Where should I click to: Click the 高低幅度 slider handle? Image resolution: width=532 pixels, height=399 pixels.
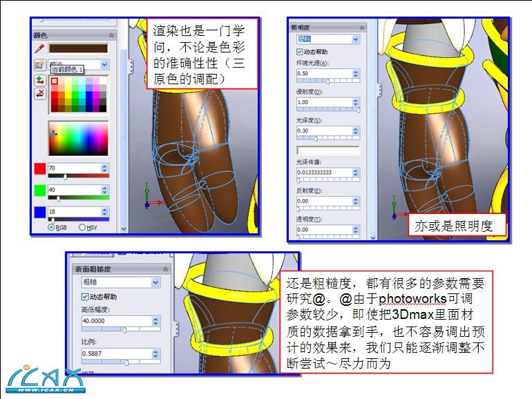pos(124,330)
